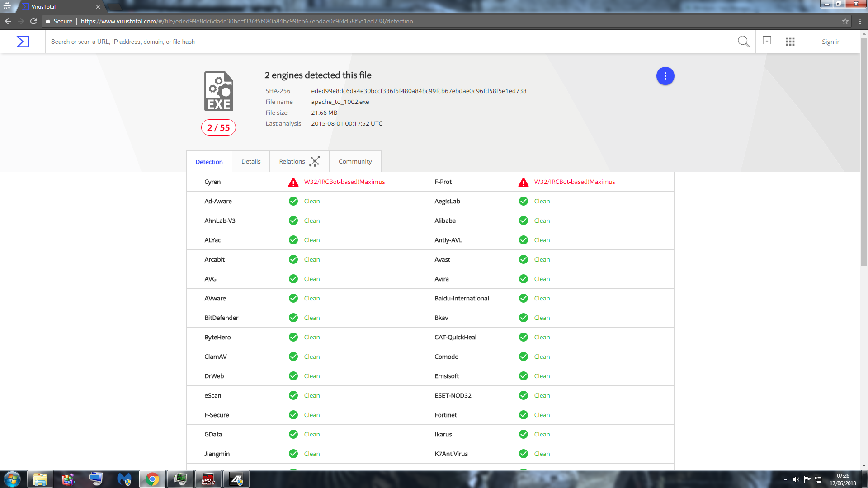Click the green check icon for ESET-NOD32
This screenshot has height=488, width=868.
(x=524, y=395)
